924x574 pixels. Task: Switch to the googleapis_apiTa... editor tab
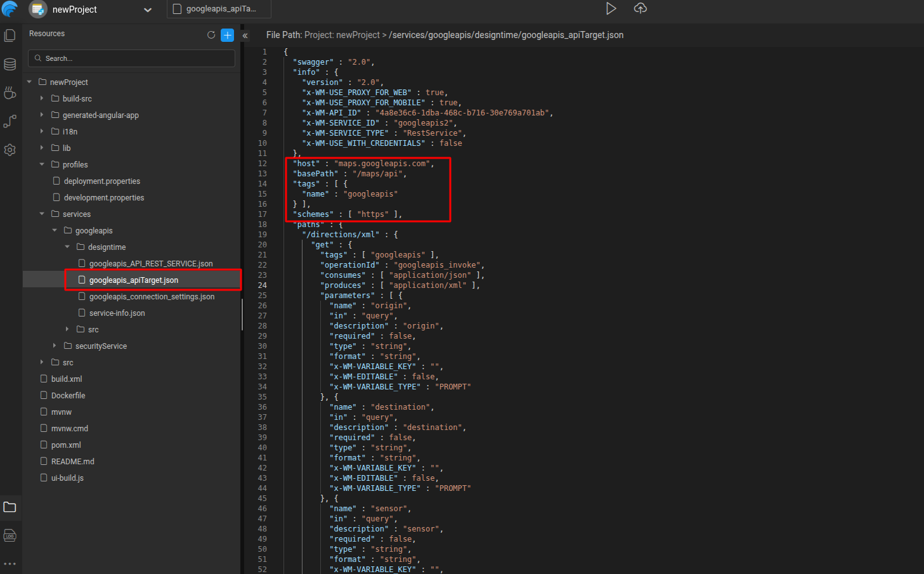(218, 9)
